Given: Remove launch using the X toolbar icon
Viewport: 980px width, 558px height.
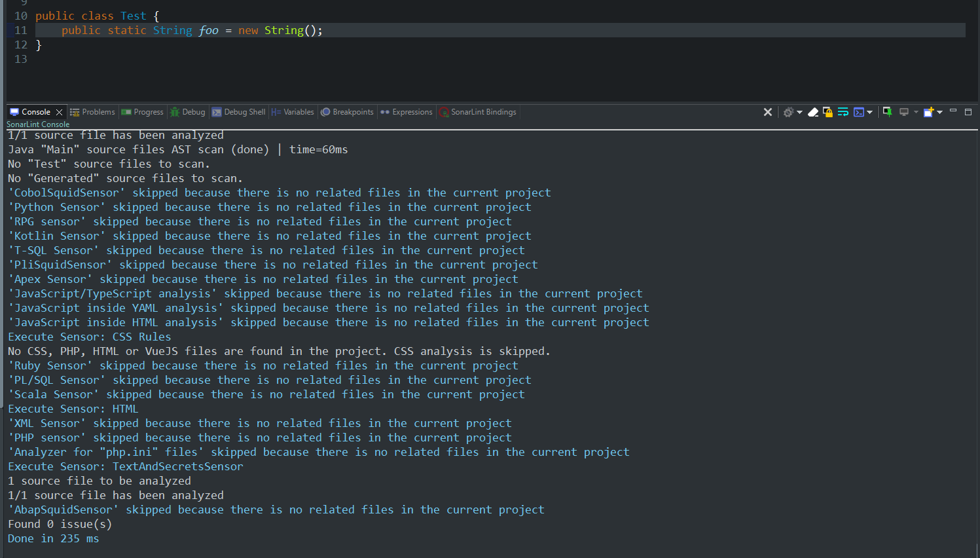Looking at the screenshot, I should point(768,112).
